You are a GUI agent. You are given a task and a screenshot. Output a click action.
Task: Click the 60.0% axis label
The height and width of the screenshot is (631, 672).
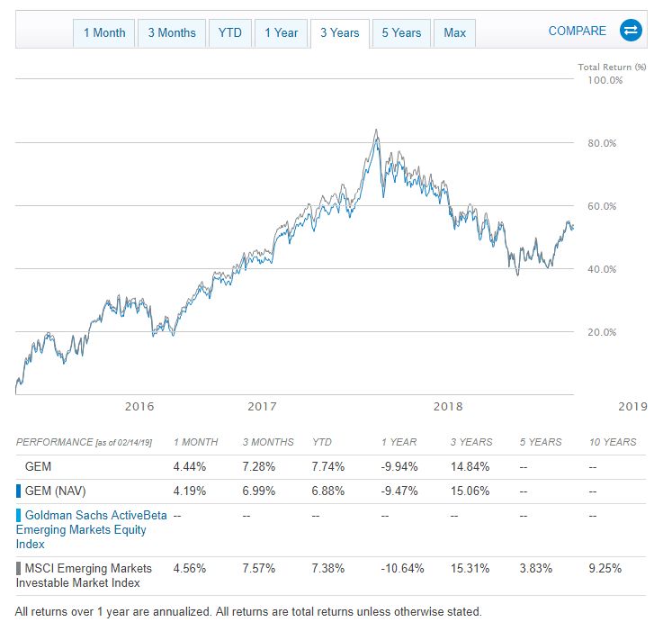click(602, 206)
